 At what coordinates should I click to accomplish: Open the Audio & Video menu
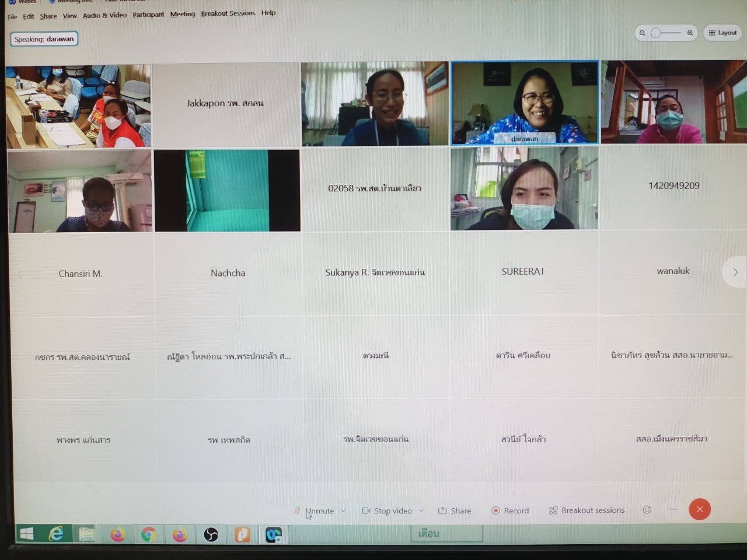point(104,15)
